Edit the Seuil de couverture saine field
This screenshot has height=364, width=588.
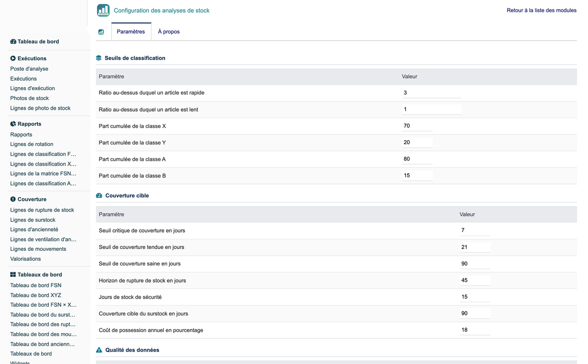pyautogui.click(x=475, y=264)
